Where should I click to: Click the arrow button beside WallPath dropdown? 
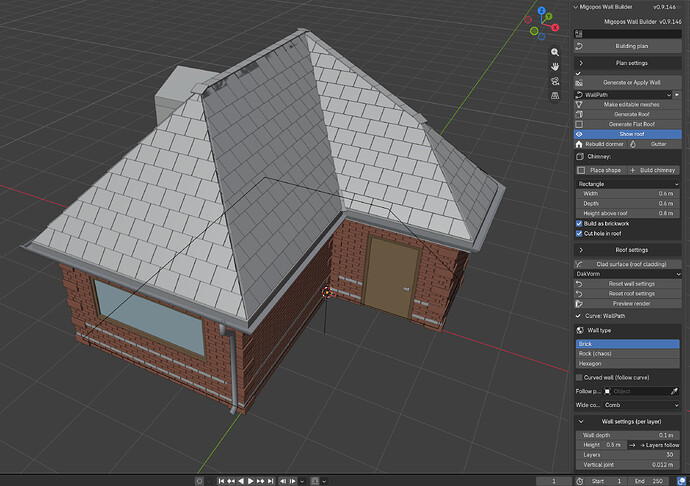(x=677, y=95)
